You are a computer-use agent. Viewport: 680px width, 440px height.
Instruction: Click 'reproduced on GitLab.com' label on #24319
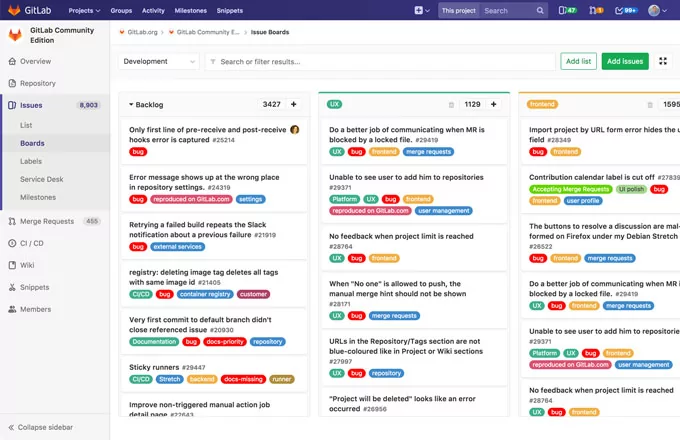(x=191, y=199)
